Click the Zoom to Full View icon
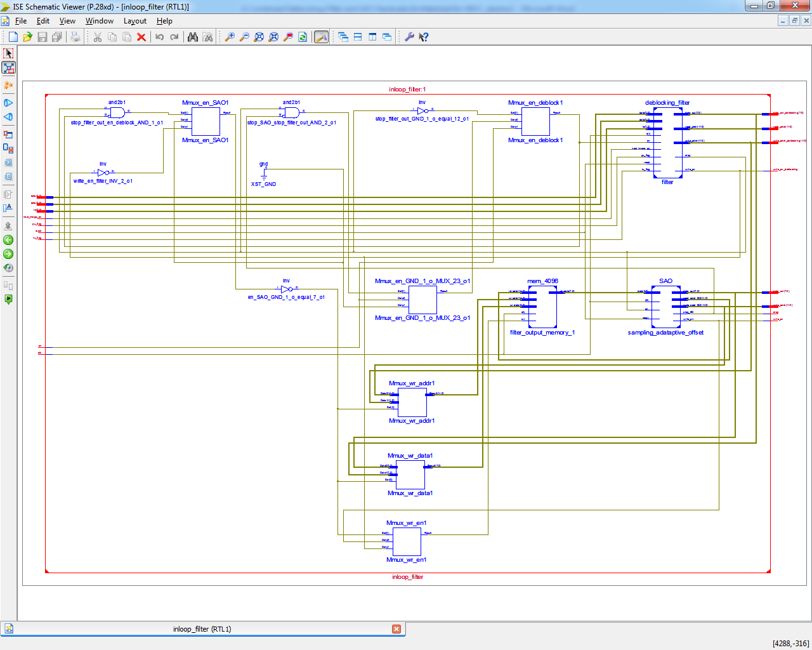This screenshot has width=812, height=650. pyautogui.click(x=259, y=37)
